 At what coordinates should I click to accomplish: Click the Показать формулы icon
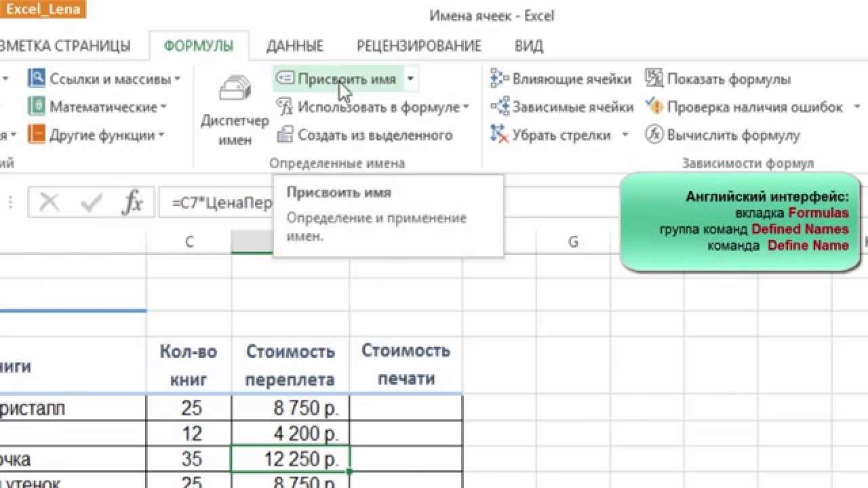pyautogui.click(x=654, y=79)
